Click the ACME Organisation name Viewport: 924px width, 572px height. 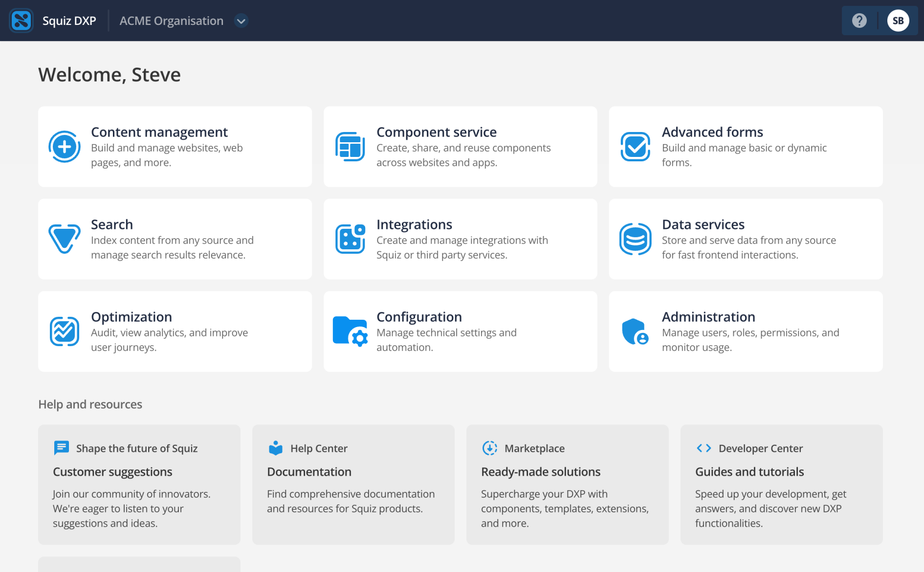(171, 21)
